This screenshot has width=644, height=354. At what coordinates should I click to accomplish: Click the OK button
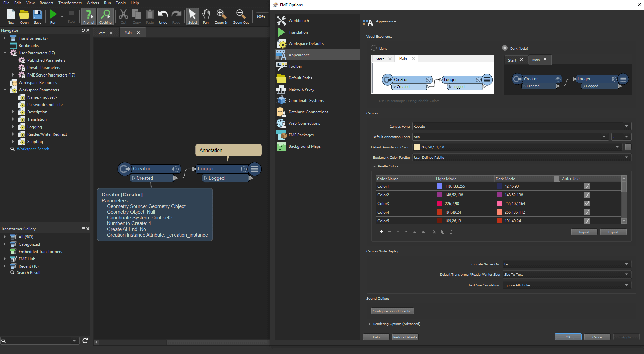tap(568, 337)
